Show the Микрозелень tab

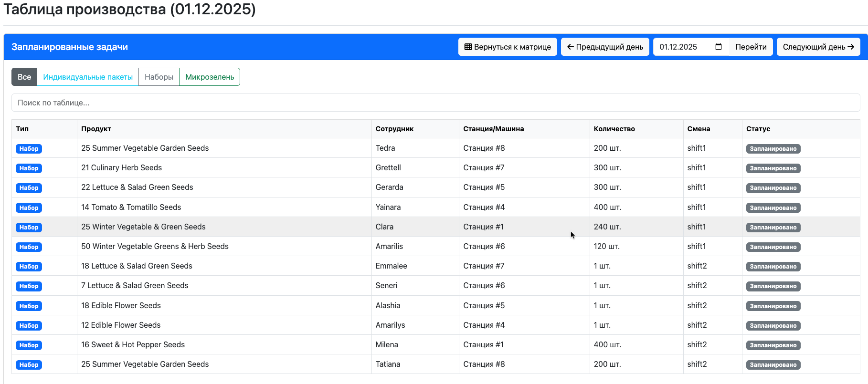point(210,77)
